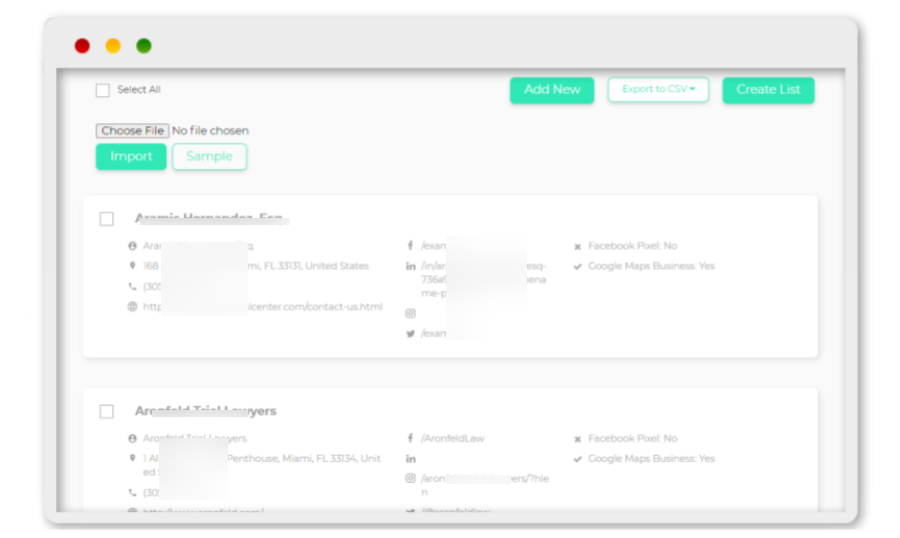Image resolution: width=900 pixels, height=538 pixels.
Task: Check the Aronfeld Trial Lawyers card checkbox
Action: 106,411
